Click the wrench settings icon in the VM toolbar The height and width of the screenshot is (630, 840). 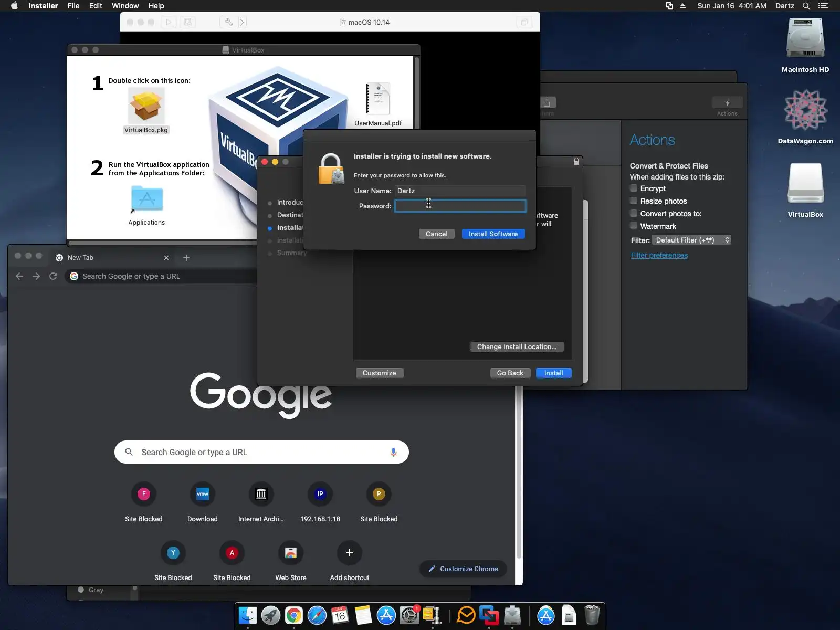[229, 22]
